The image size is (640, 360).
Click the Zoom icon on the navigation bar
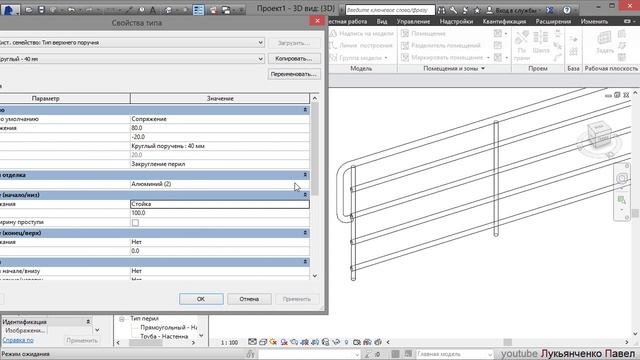pos(622,200)
